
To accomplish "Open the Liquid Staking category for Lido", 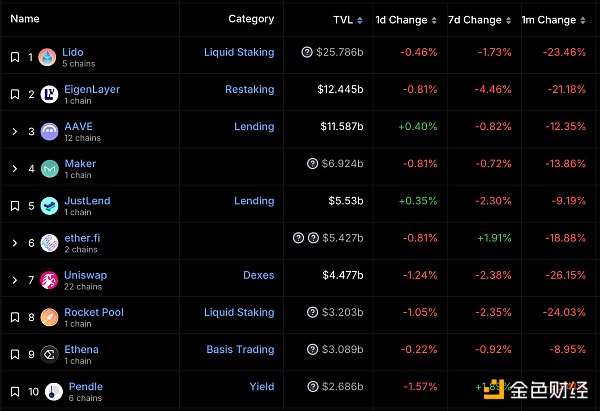I will (239, 52).
